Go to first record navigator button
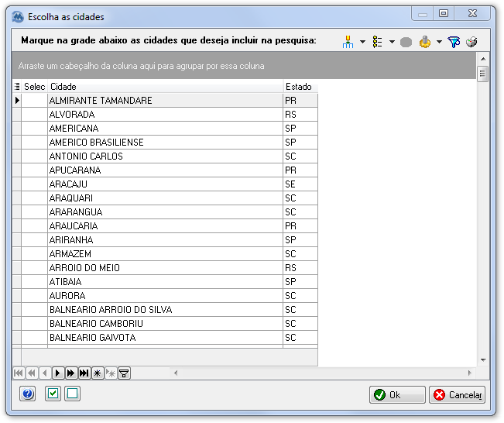Viewport: 504px width, 423px height. (x=19, y=373)
